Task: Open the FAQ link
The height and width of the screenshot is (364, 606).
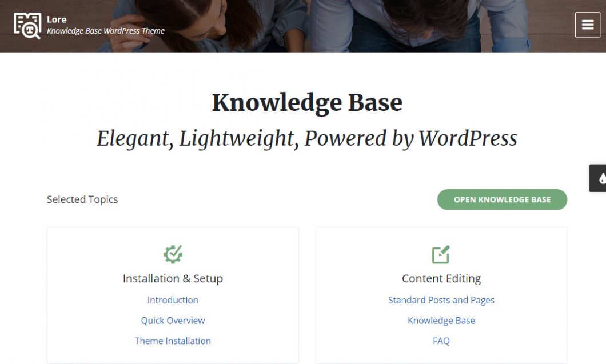Action: click(x=441, y=341)
